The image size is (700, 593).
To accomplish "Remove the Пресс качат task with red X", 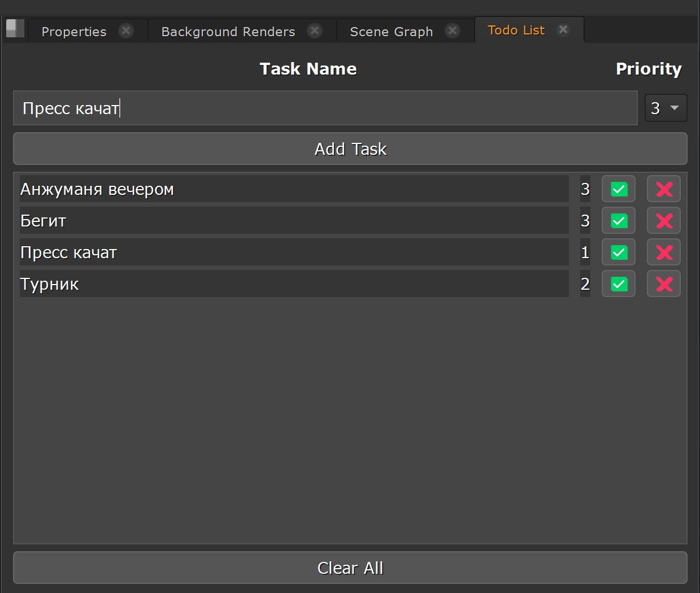I will click(x=664, y=252).
